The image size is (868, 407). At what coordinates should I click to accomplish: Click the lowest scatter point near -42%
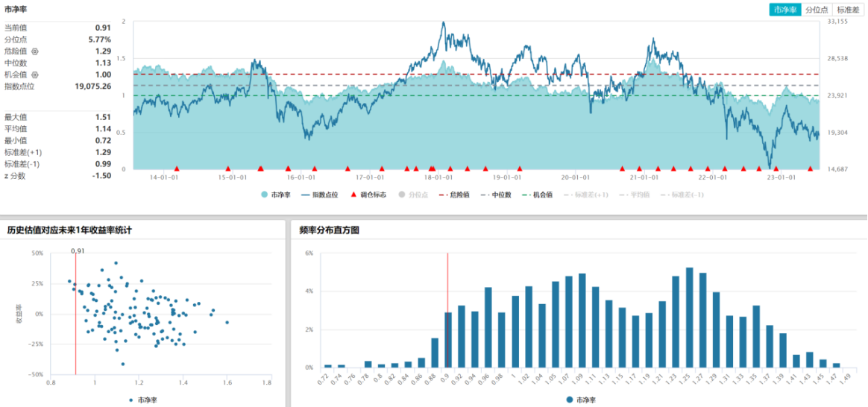point(123,364)
